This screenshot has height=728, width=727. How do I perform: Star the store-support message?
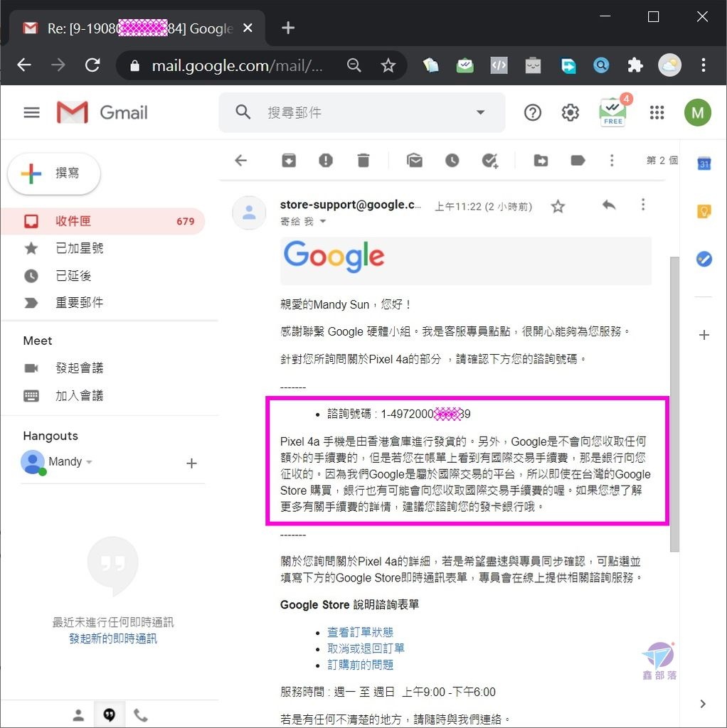558,206
